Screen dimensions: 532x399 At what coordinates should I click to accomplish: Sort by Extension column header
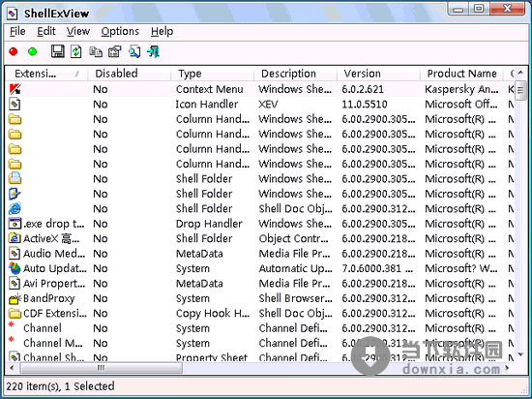pyautogui.click(x=46, y=74)
